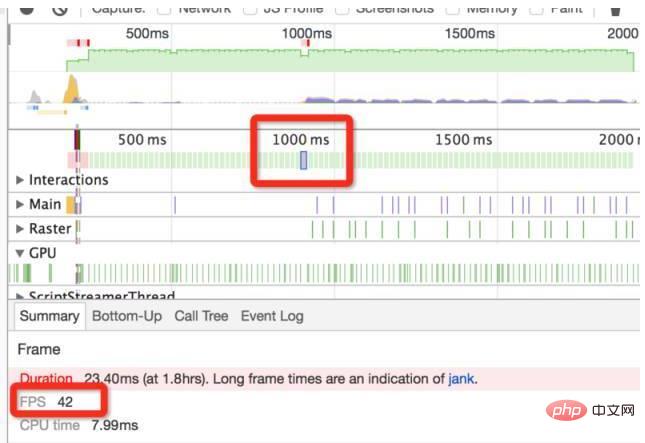Click the 500ms label in the overview
The image size is (645, 443).
147,33
